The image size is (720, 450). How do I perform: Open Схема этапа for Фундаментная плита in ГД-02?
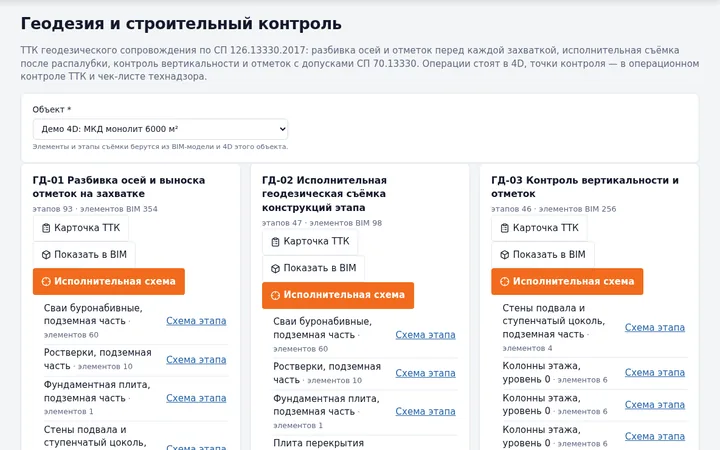425,411
